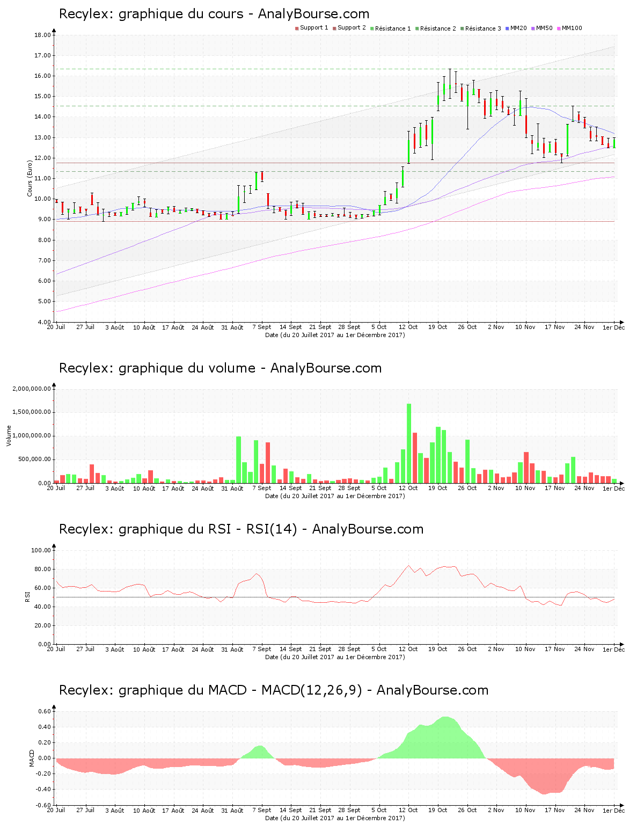Click the 40.00 RSI axis value
The image size is (644, 832).
click(x=42, y=607)
